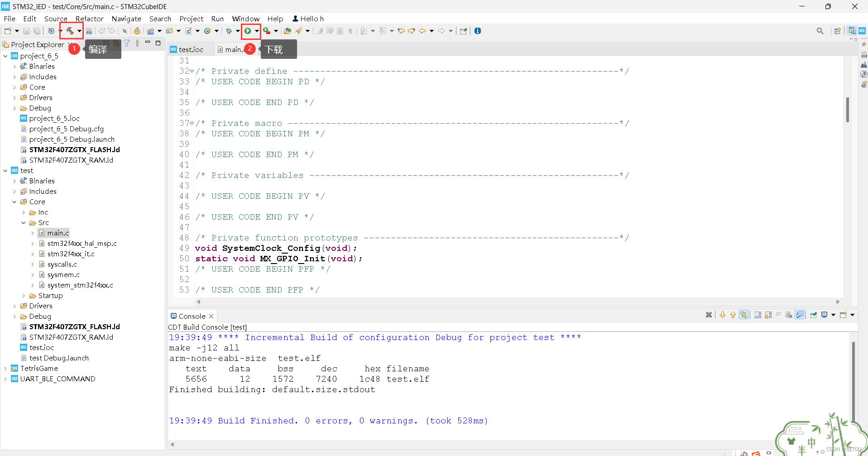Click the Pin Console icon
Screen dimensions: 868x456
(814, 315)
